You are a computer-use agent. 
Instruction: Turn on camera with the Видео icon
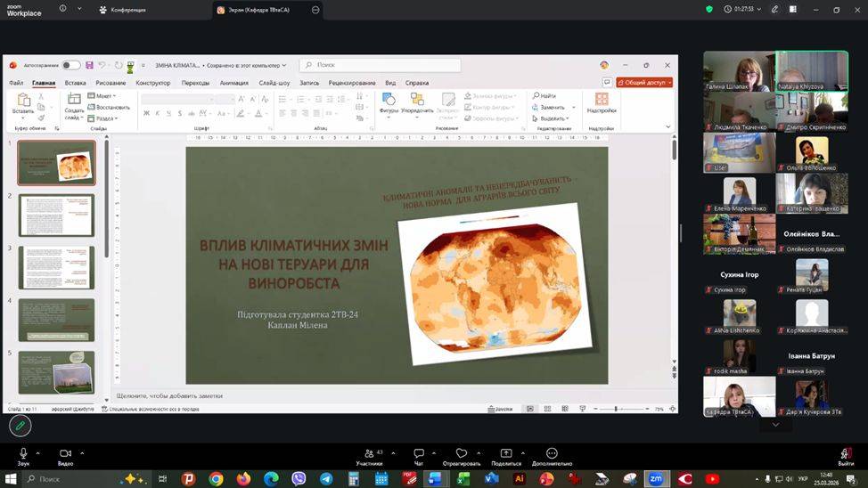click(x=65, y=453)
